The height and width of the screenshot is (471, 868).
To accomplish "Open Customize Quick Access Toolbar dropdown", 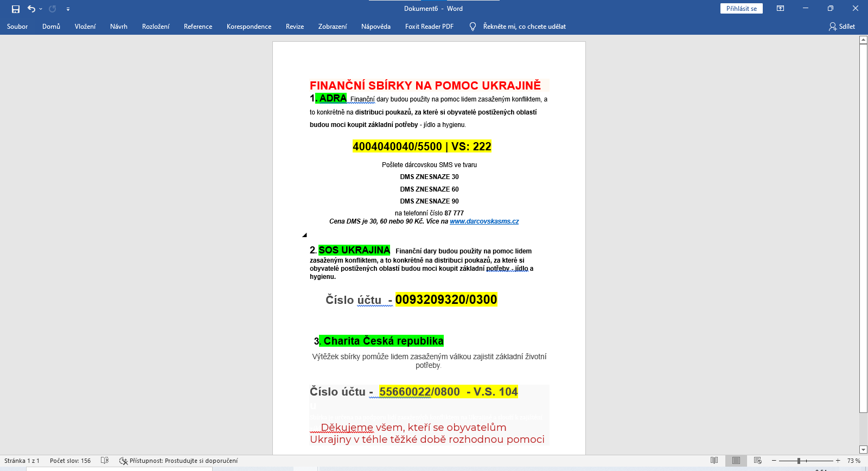I will [68, 9].
